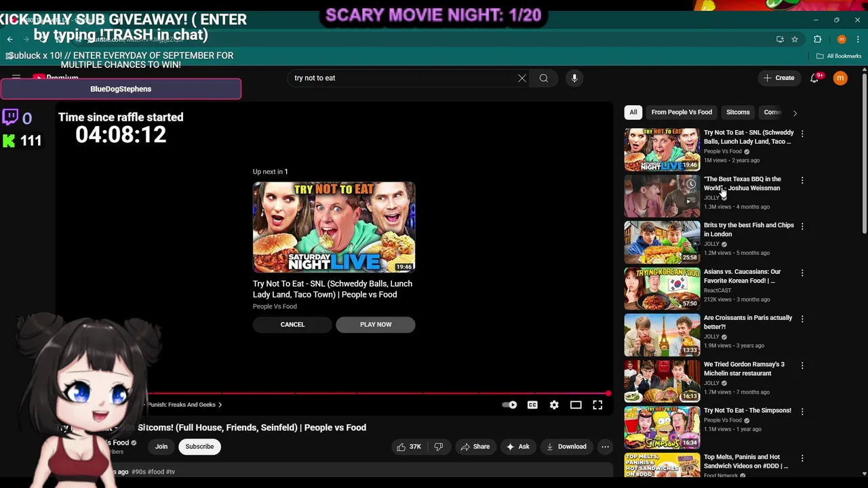Viewport: 868px width, 488px height.
Task: Open the Best Texas BBQ video thumbnail
Action: tap(662, 196)
